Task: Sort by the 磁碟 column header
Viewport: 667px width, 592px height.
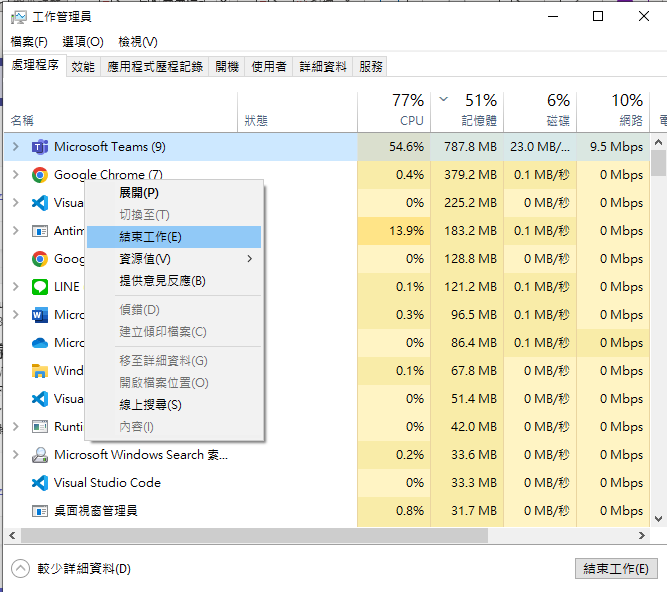Action: [x=540, y=111]
